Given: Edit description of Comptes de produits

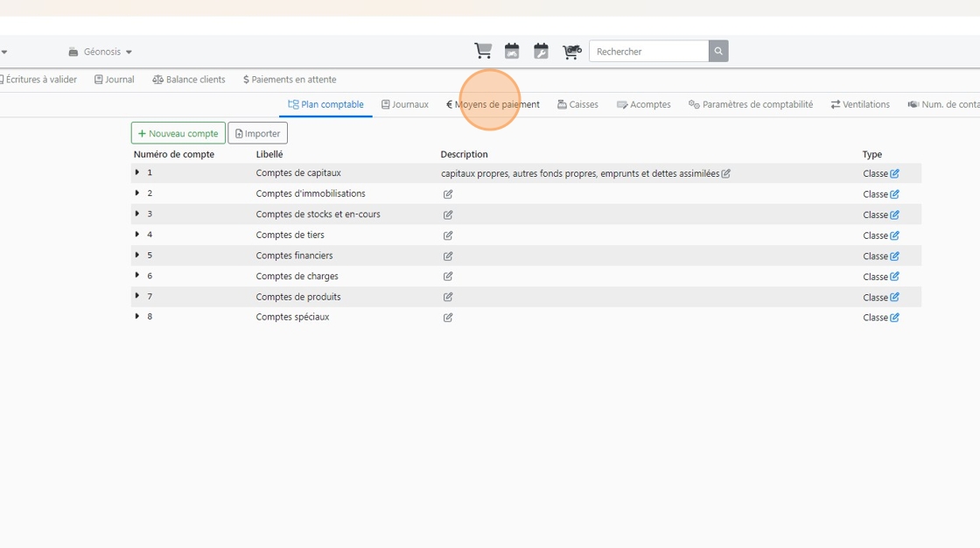Looking at the screenshot, I should (x=448, y=297).
